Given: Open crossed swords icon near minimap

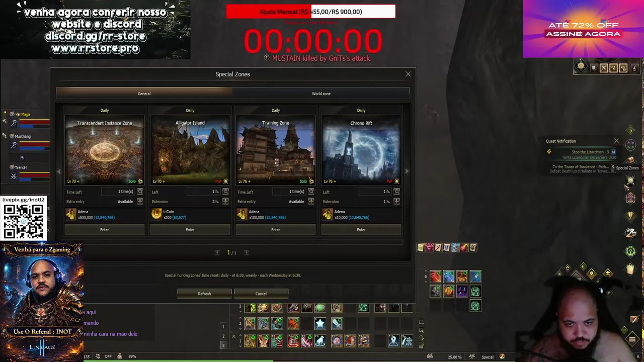Looking at the screenshot, I should click(x=604, y=68).
